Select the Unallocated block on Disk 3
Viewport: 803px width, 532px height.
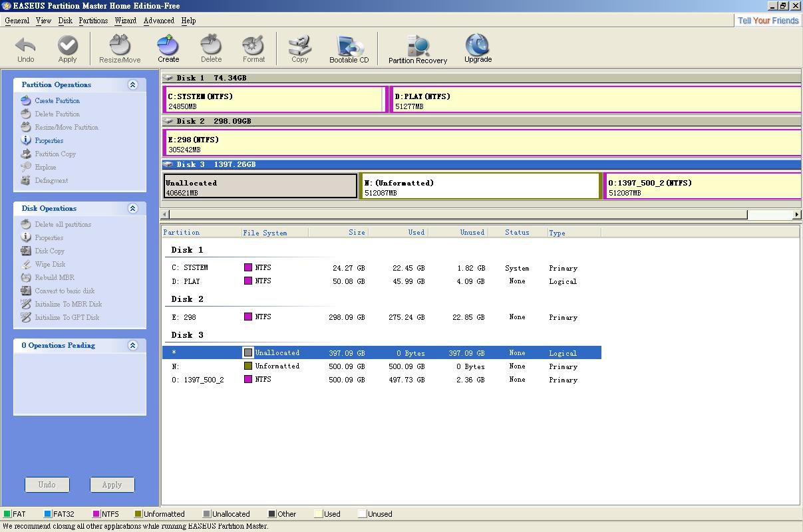pyautogui.click(x=260, y=187)
